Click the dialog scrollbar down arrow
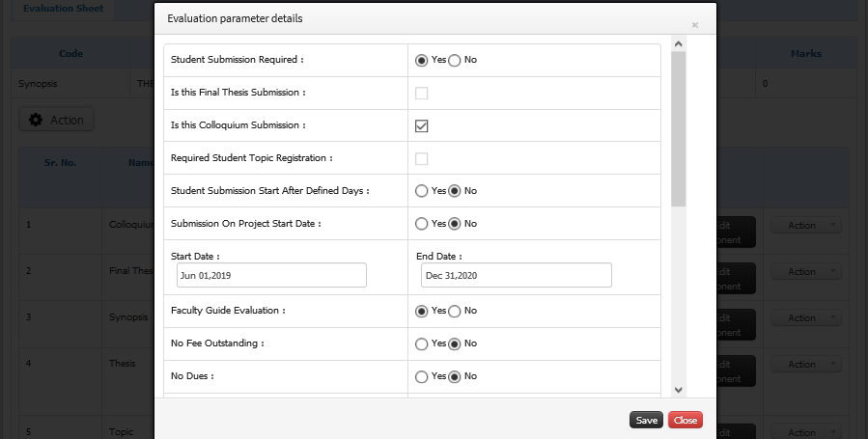Image resolution: width=868 pixels, height=439 pixels. coord(679,390)
